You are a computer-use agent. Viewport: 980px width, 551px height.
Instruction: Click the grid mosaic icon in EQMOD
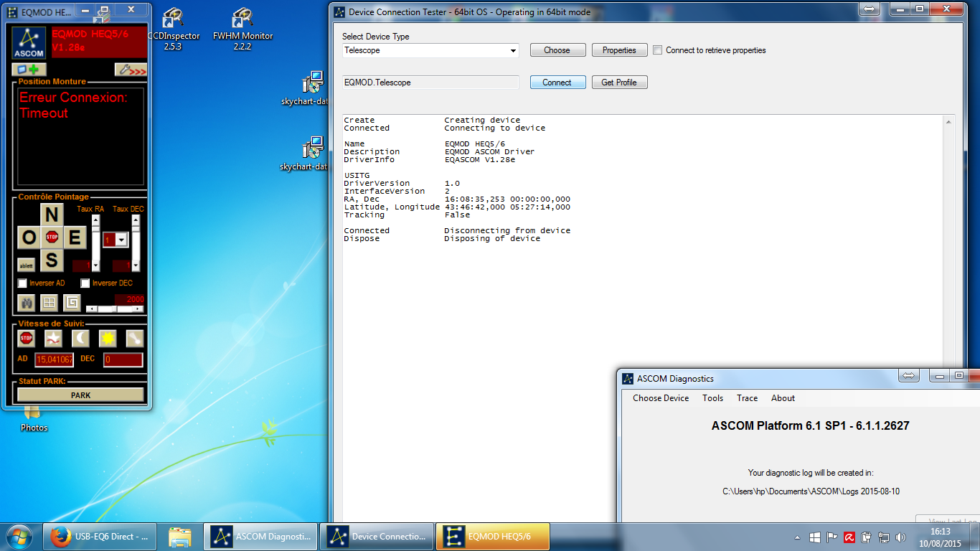click(49, 303)
